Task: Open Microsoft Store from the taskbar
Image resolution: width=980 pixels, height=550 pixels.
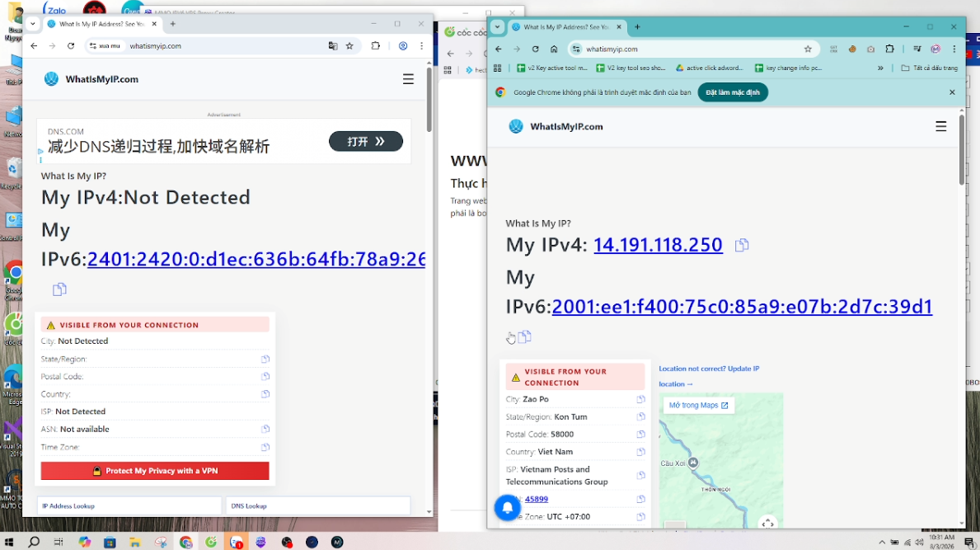Action: point(110,542)
